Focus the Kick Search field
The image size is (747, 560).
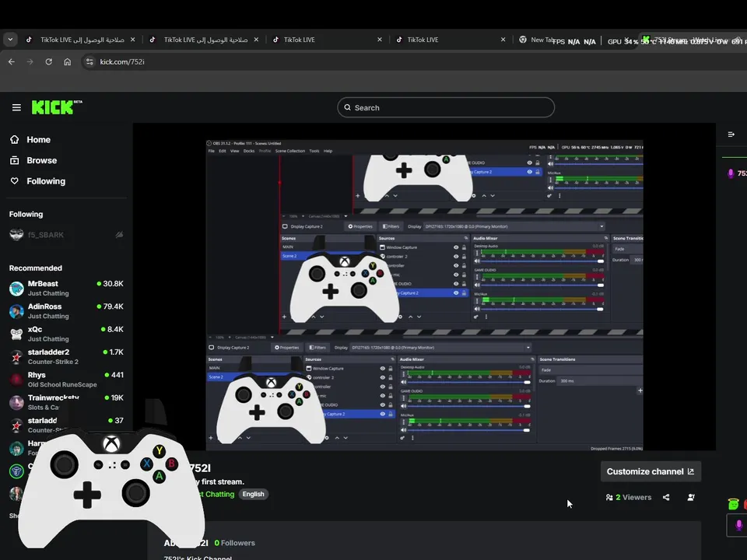(446, 107)
